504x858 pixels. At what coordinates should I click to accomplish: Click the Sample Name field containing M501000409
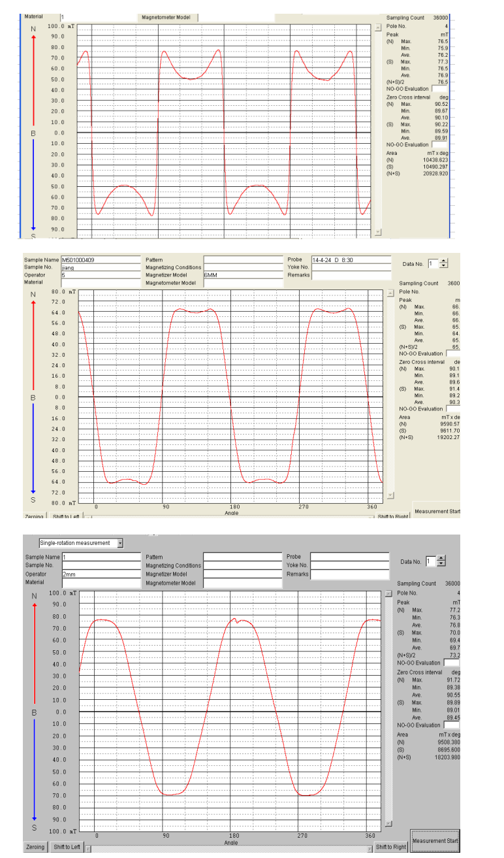click(x=101, y=259)
